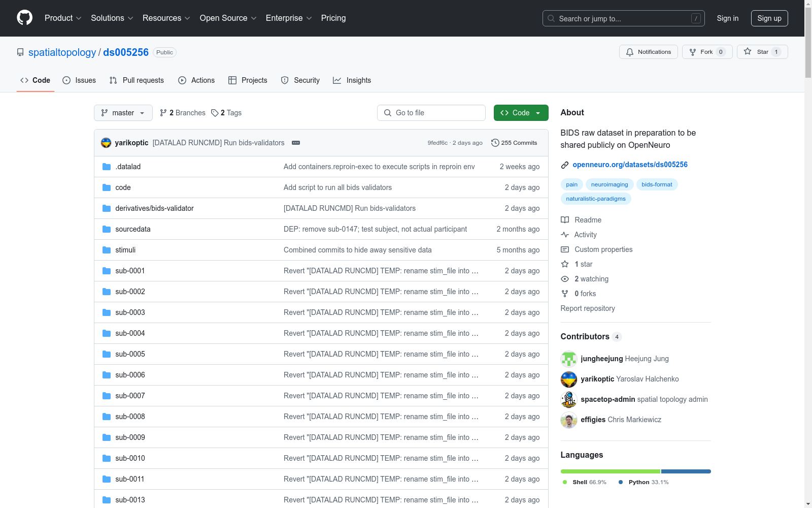View the 2 Branches link

point(183,113)
